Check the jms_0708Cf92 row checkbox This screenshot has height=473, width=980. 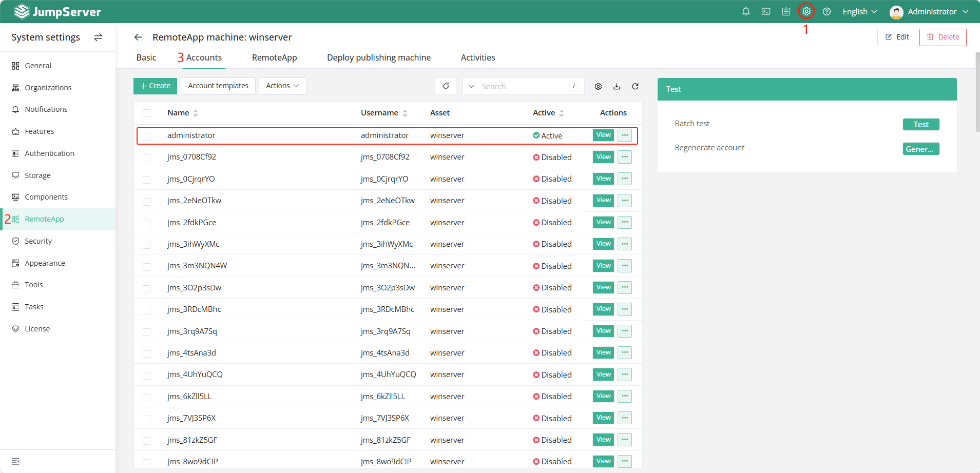[147, 158]
